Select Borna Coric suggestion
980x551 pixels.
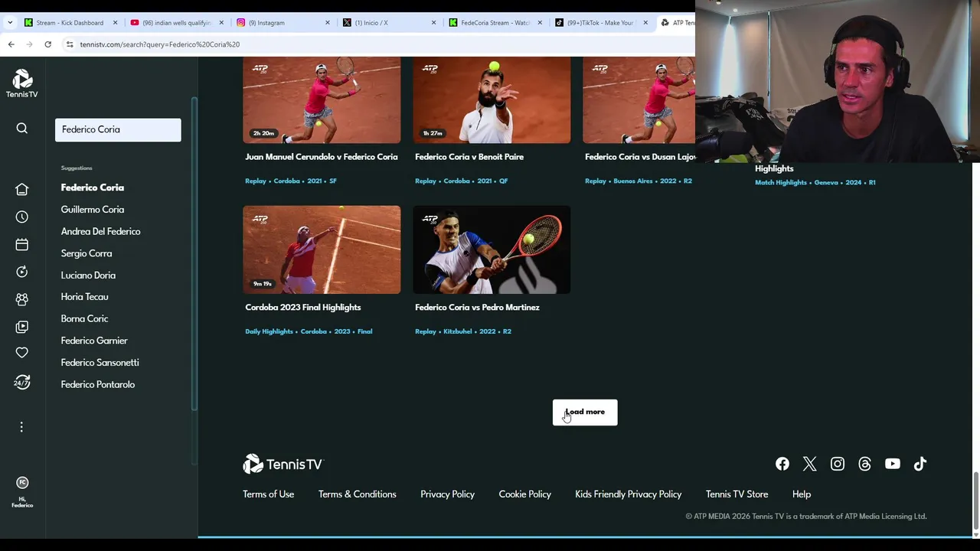click(x=85, y=318)
